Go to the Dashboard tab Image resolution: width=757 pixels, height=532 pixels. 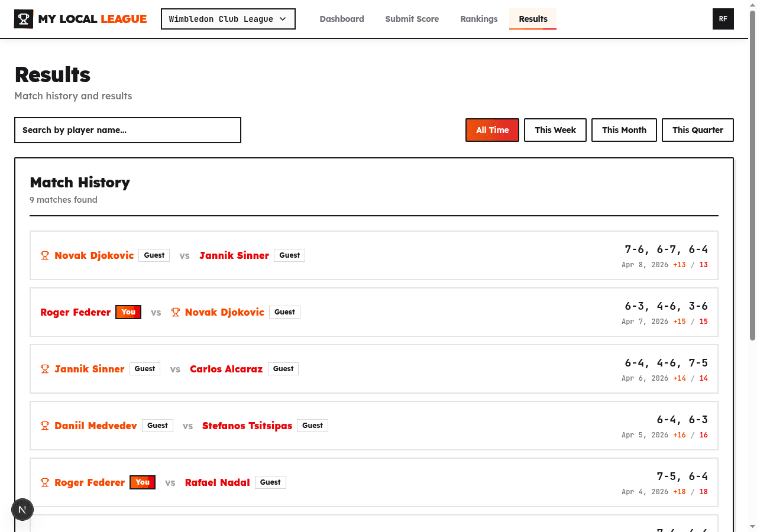point(342,18)
